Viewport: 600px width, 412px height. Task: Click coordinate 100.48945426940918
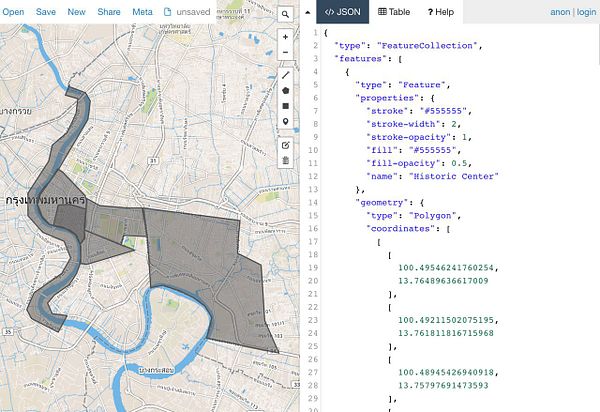(x=446, y=373)
